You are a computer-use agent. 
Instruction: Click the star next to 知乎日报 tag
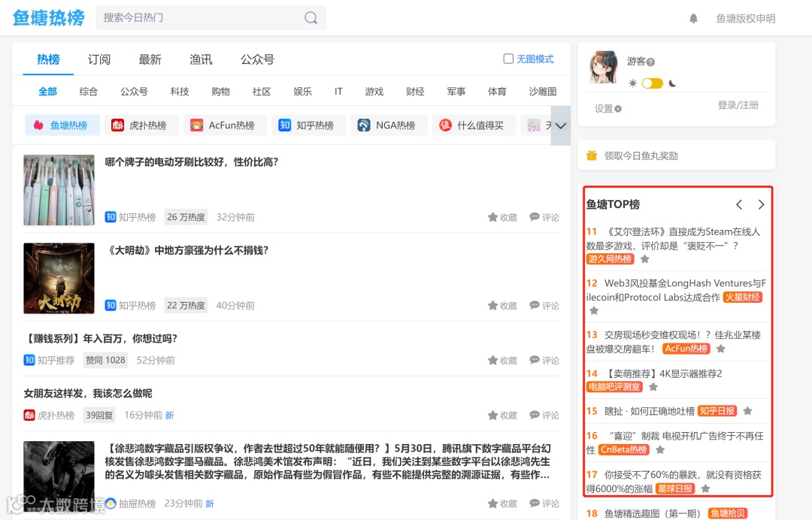tap(747, 411)
